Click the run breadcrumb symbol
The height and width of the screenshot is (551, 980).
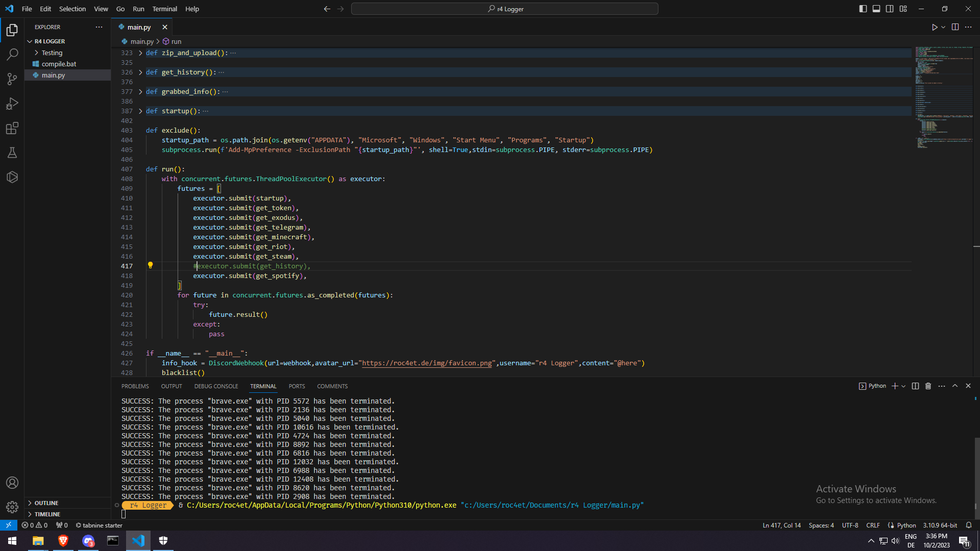click(172, 41)
